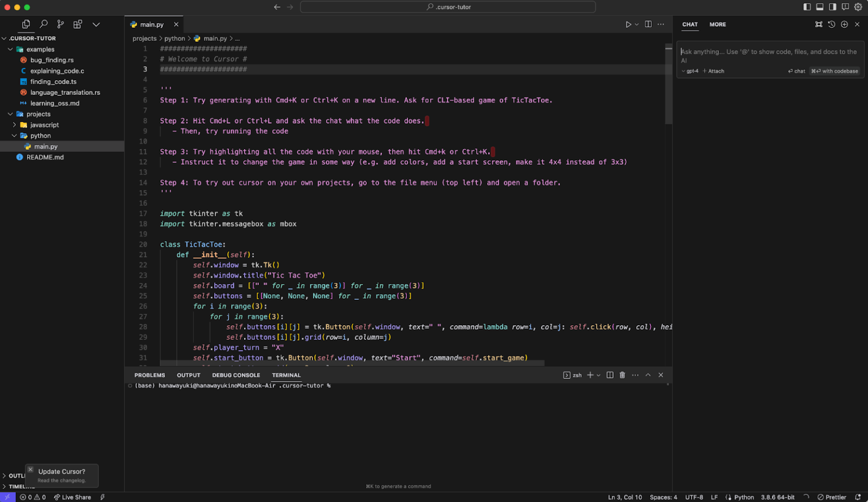Open the Extensions view icon

77,24
